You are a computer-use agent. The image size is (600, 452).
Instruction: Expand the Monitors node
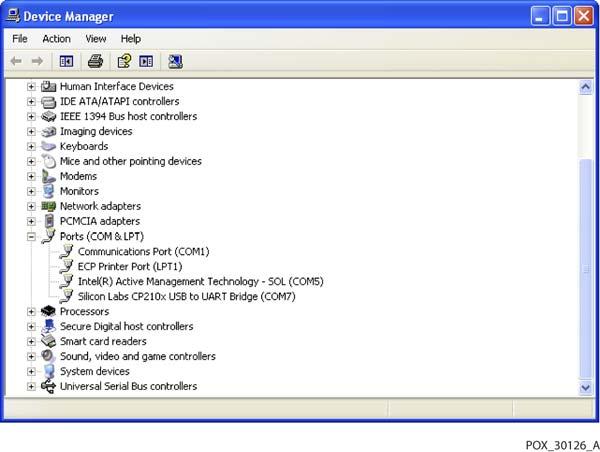click(x=31, y=191)
